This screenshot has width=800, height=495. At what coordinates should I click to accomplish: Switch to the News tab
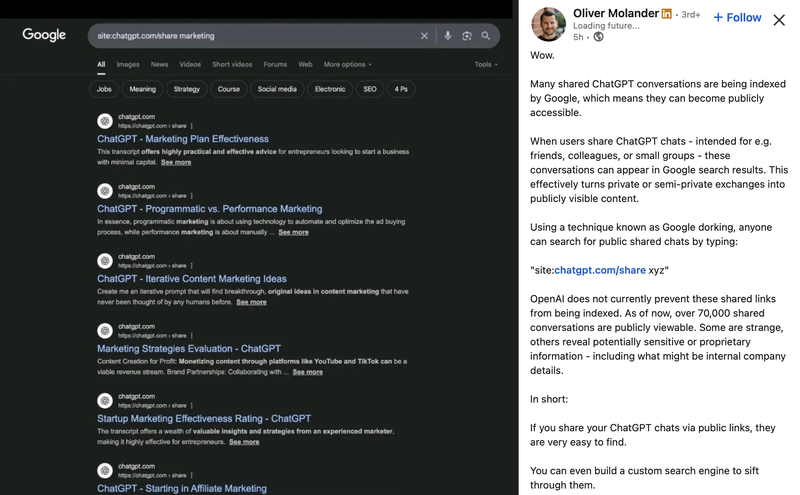159,64
